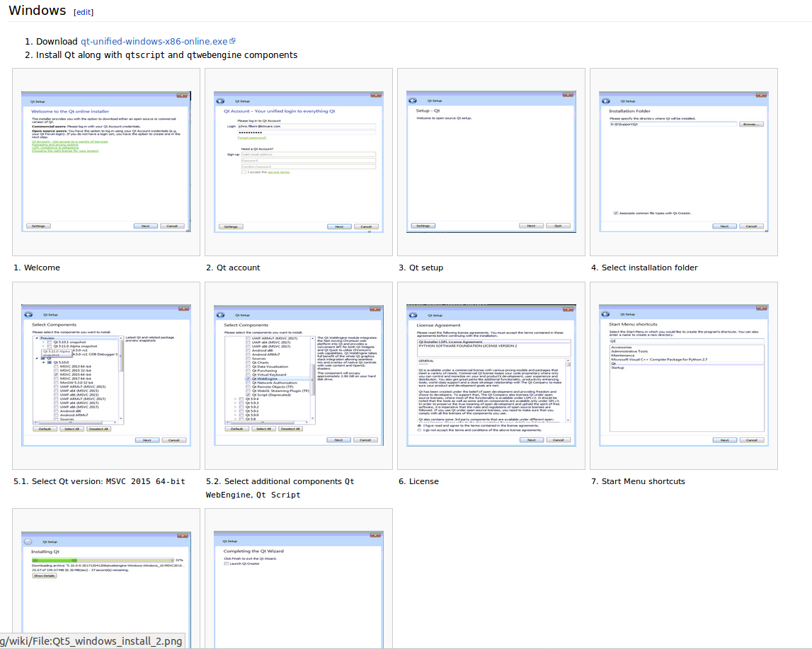
Task: Click the edit link beside Windows heading
Action: click(x=84, y=12)
